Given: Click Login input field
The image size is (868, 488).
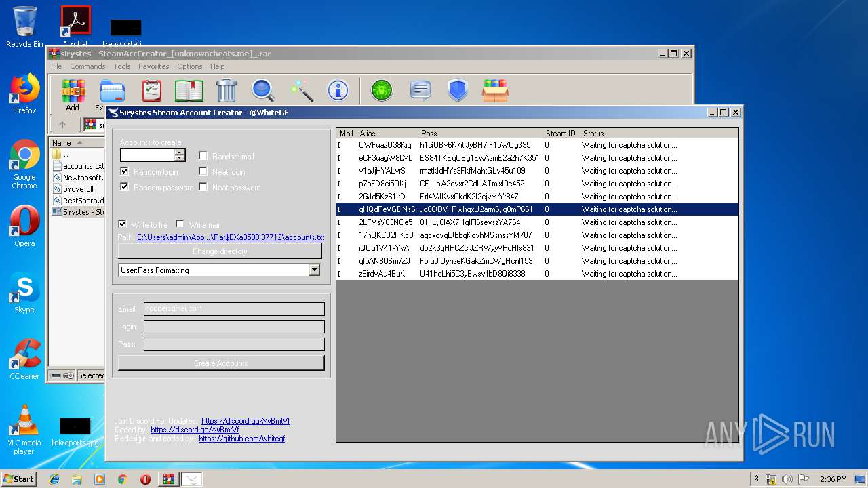Looking at the screenshot, I should click(234, 327).
